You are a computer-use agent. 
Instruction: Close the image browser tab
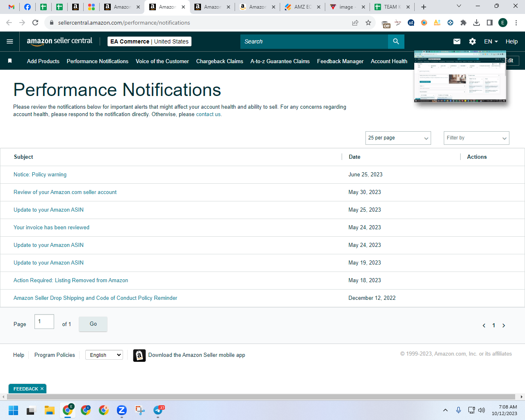click(363, 7)
